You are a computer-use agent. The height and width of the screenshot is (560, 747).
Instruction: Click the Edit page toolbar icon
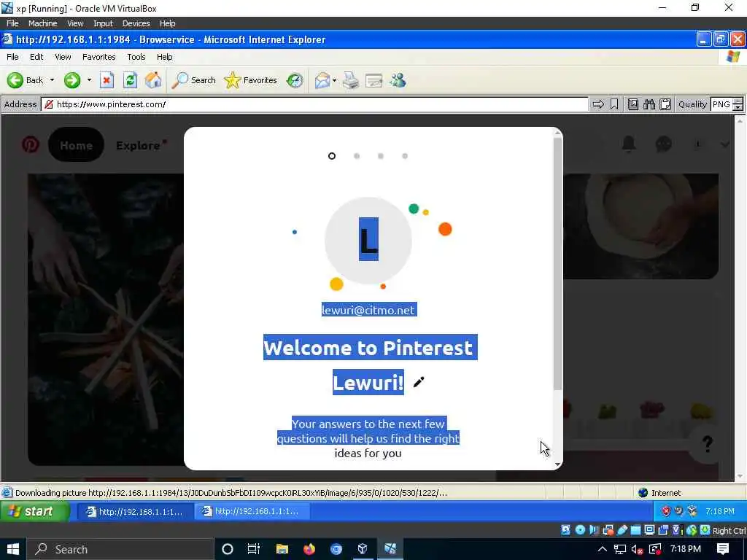(374, 80)
